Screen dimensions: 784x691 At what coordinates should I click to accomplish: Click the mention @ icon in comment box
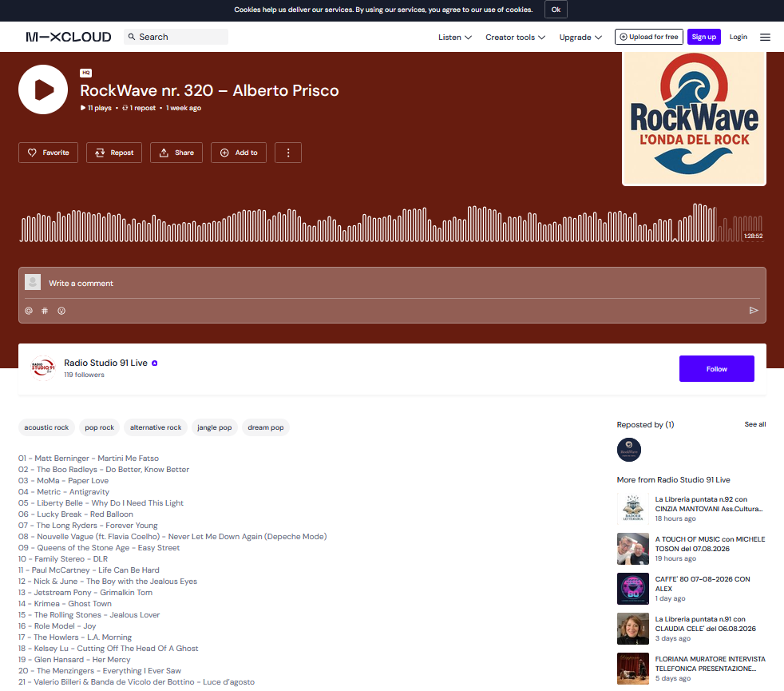[29, 311]
